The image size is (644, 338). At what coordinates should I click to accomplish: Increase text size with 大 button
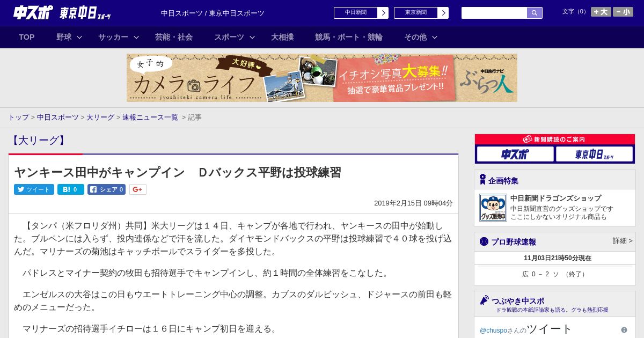601,12
